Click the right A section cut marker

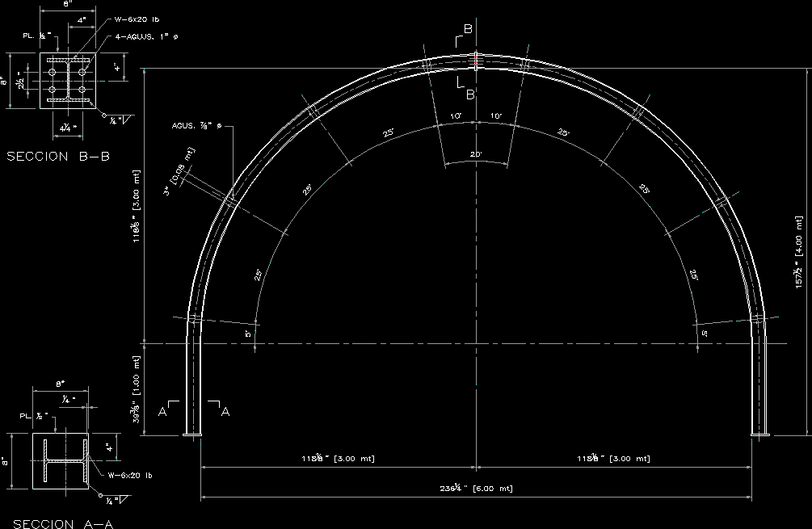(x=224, y=411)
